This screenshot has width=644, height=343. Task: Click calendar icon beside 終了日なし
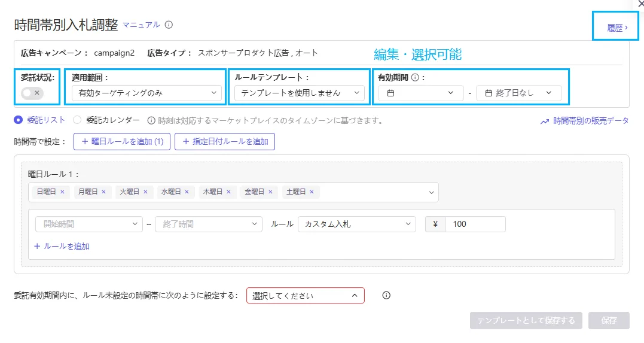[x=489, y=93]
